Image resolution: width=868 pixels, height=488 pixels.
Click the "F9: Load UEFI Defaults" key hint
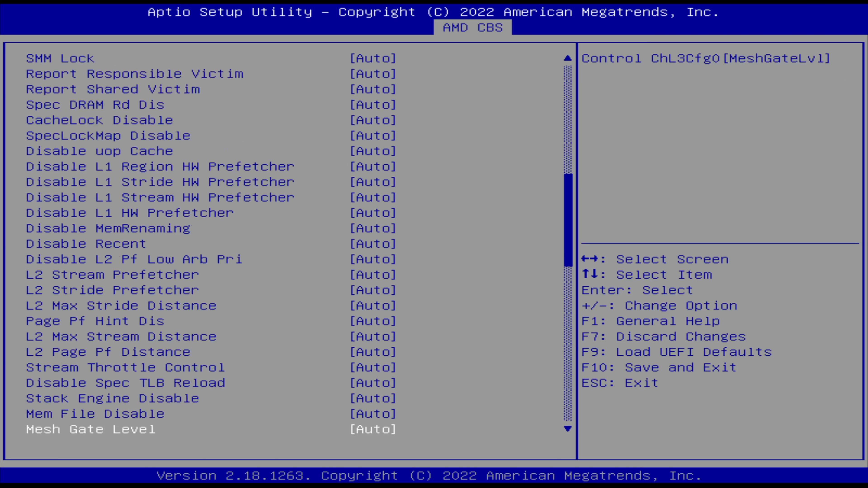677,352
